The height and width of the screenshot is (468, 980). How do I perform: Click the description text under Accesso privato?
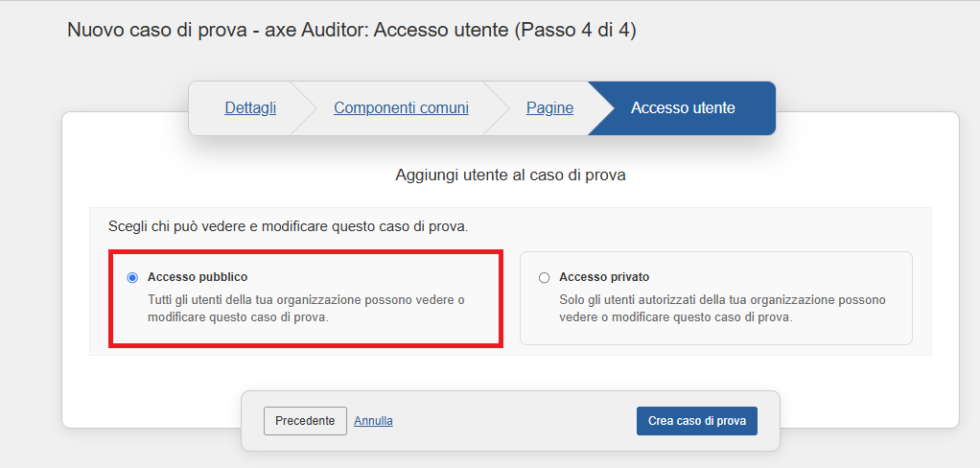[x=721, y=308]
